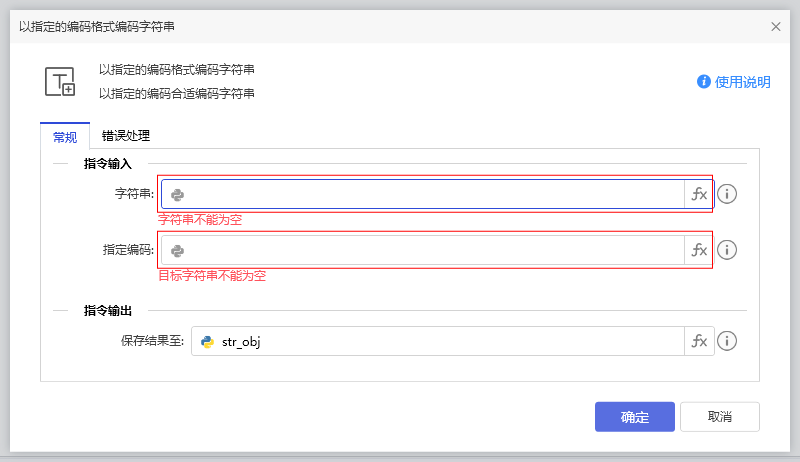Open the 错误处理 tab
800x462 pixels.
coord(126,136)
